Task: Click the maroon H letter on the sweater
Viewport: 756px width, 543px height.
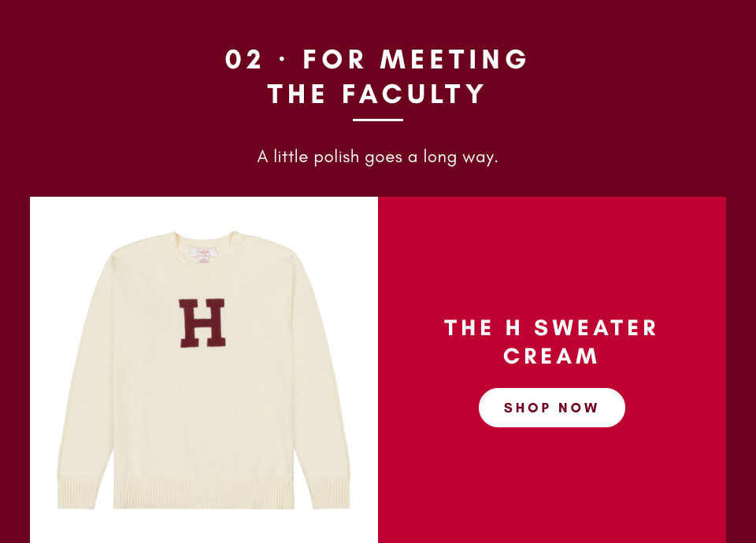Action: (x=202, y=323)
